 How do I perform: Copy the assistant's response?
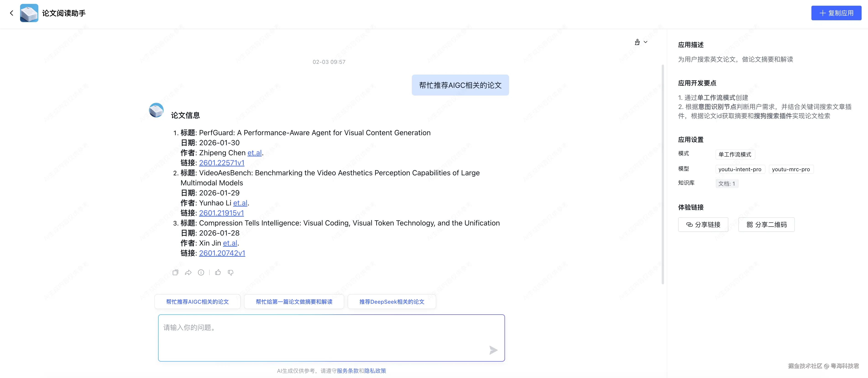(x=175, y=273)
